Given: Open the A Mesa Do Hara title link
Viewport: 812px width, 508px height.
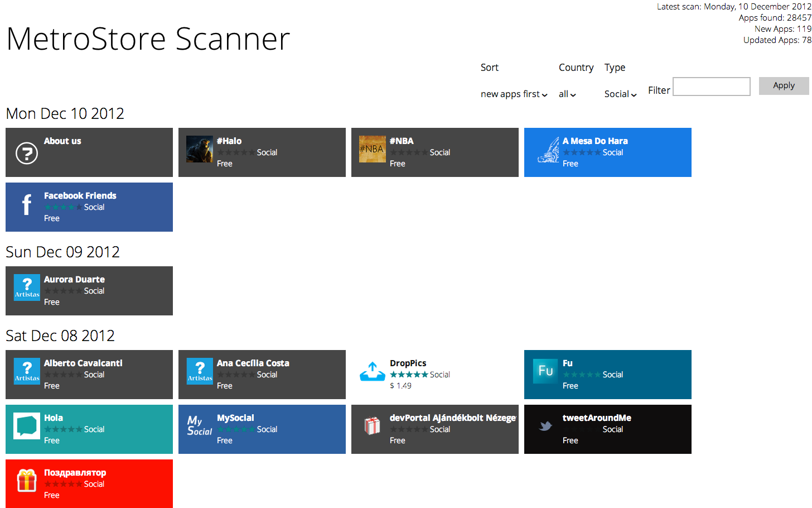Looking at the screenshot, I should [x=594, y=141].
